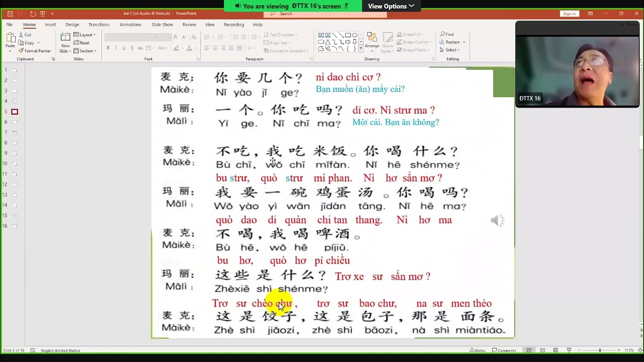Click the Save icon in the quick access toolbar

[x=10, y=14]
